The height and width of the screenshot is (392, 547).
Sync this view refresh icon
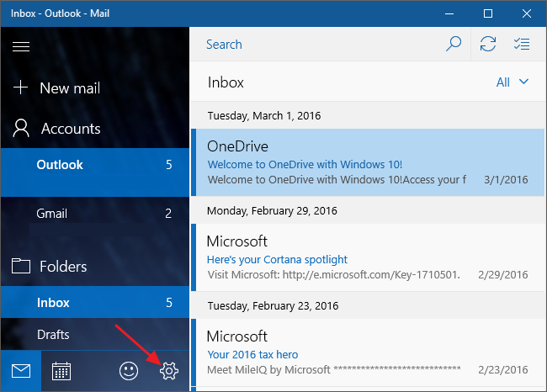(488, 44)
